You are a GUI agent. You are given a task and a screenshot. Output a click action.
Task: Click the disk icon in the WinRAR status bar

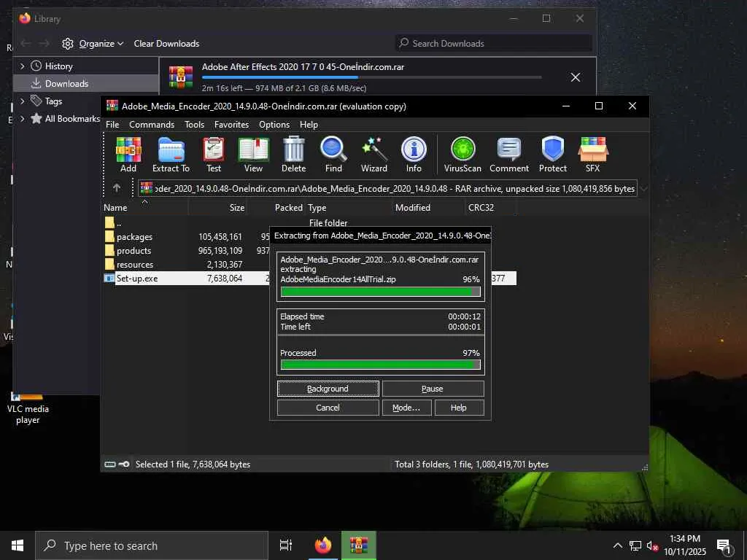point(110,464)
